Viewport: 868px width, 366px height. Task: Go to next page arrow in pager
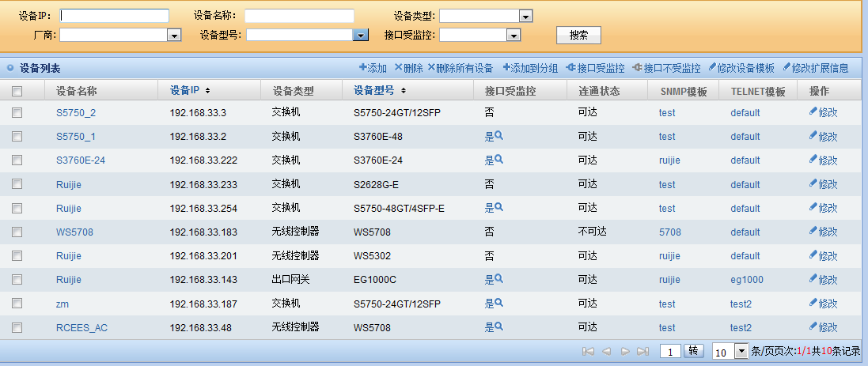point(625,351)
